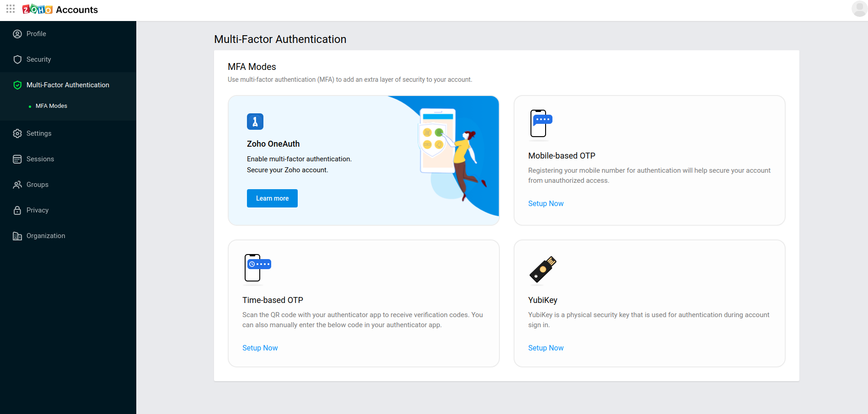Open the user avatar profile menu
Viewport: 868px width, 414px height.
click(859, 9)
